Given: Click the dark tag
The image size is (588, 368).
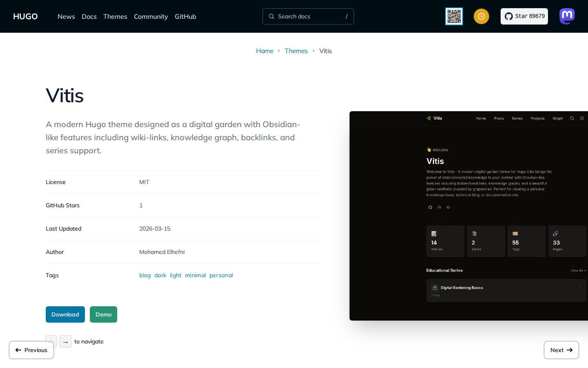Looking at the screenshot, I should click(160, 275).
